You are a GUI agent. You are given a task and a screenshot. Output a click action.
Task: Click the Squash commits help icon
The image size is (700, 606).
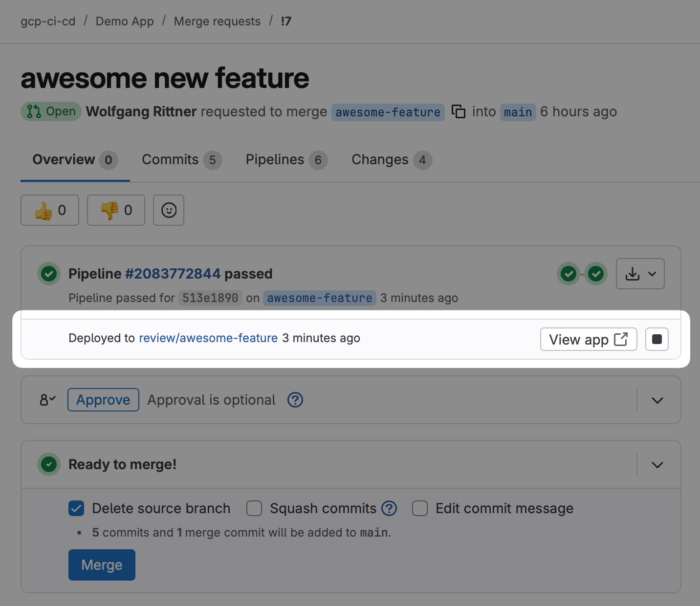389,508
